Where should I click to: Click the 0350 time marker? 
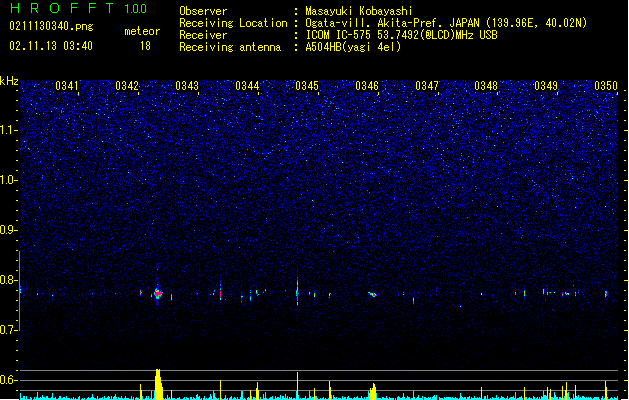[x=606, y=86]
